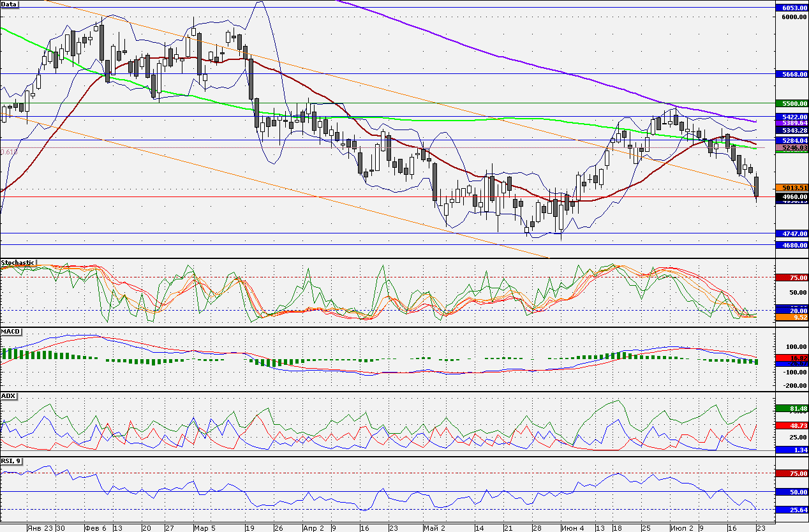Open the ADX indicator pane label
Image resolution: width=809 pixels, height=532 pixels.
pos(8,396)
